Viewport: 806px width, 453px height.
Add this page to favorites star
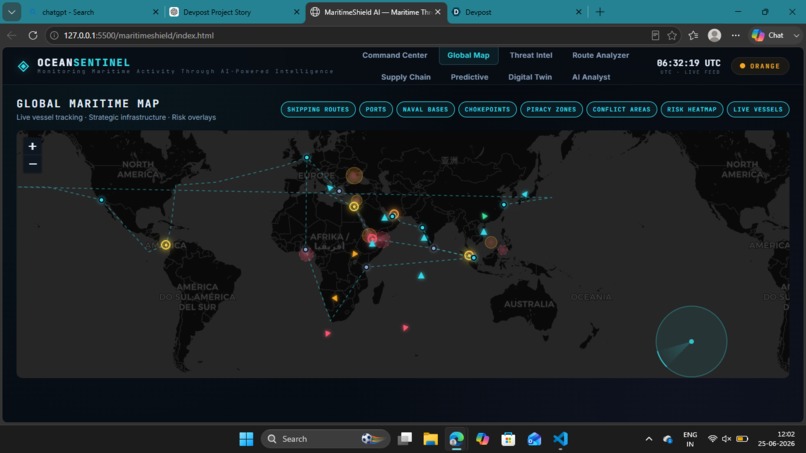[672, 35]
